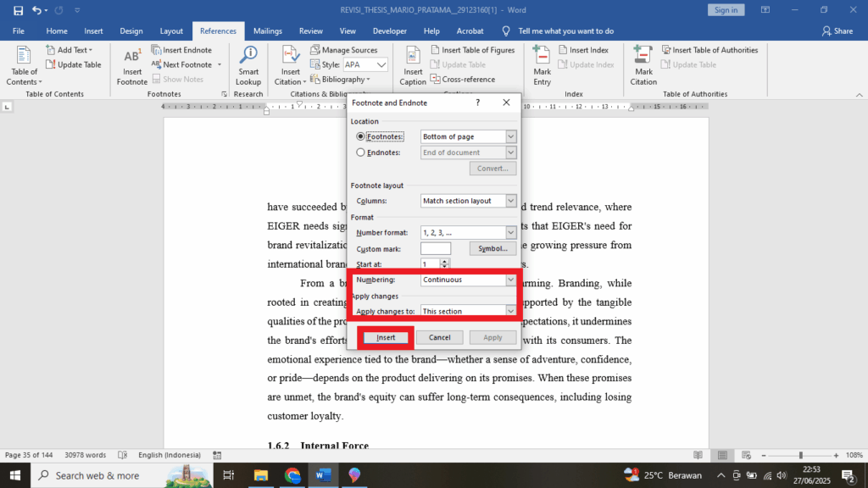Screen dimensions: 868x488
Task: Click the Cancel button in dialog
Action: point(440,337)
